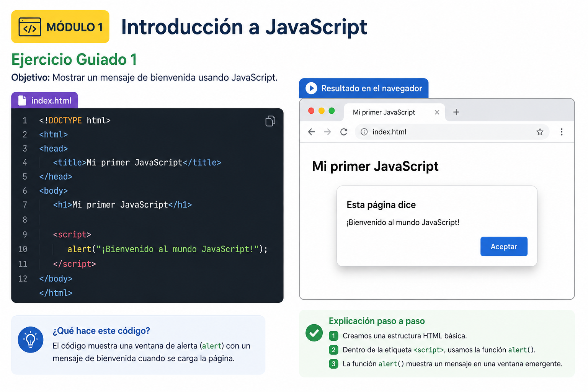The width and height of the screenshot is (588, 392).
Task: Close the Mi primer JavaScript tab
Action: [437, 112]
